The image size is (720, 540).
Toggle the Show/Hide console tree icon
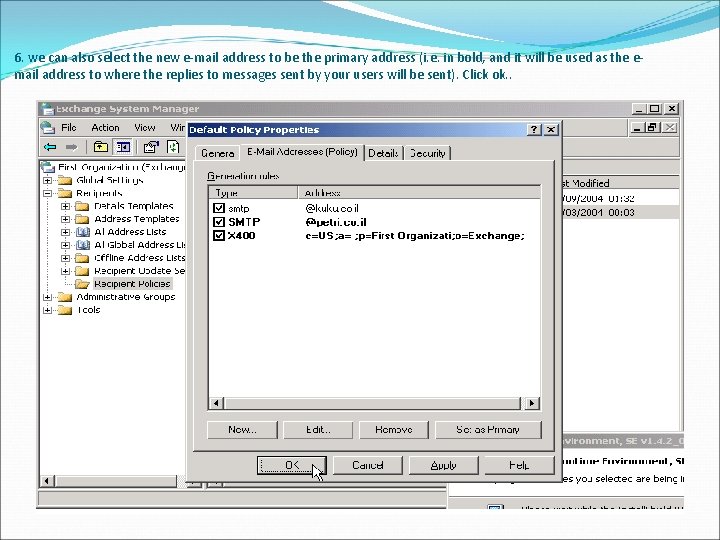click(x=123, y=147)
